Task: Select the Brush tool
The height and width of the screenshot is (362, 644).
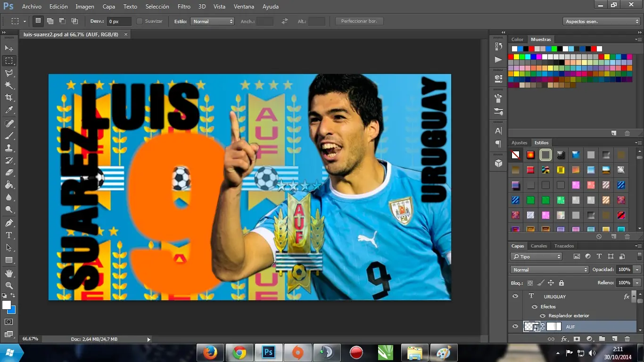Action: tap(9, 136)
